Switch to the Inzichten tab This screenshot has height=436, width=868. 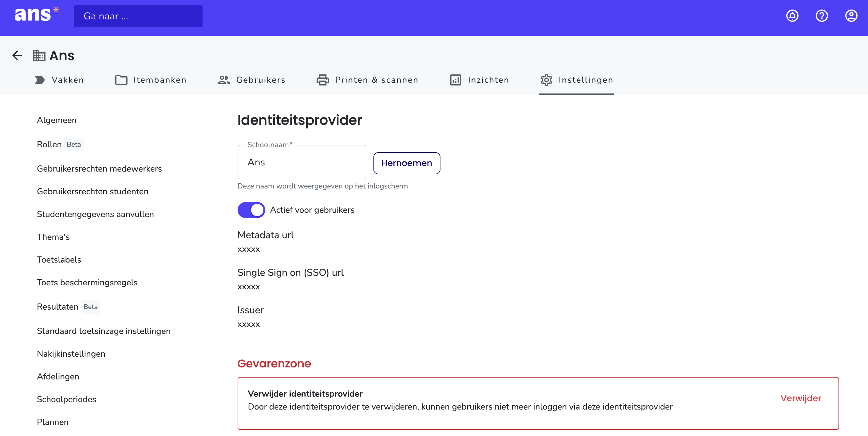(x=479, y=80)
